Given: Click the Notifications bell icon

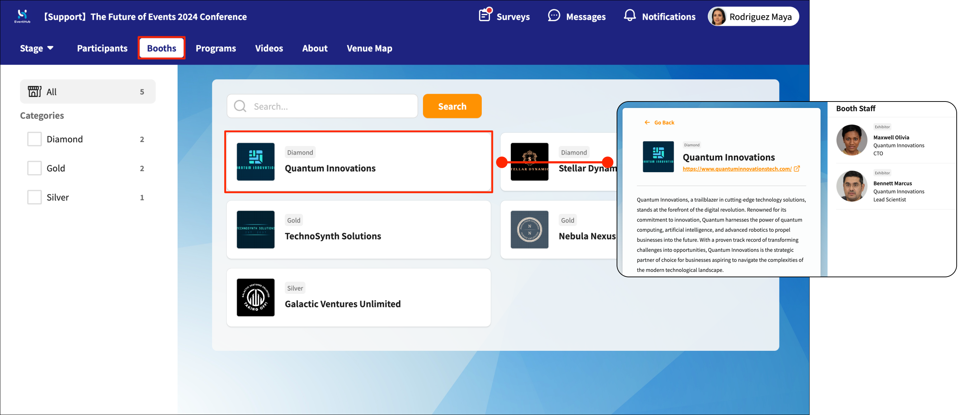Looking at the screenshot, I should 630,15.
